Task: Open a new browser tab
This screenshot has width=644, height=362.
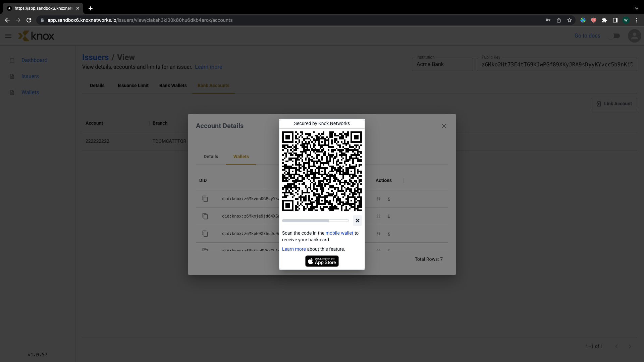Action: coord(91,8)
